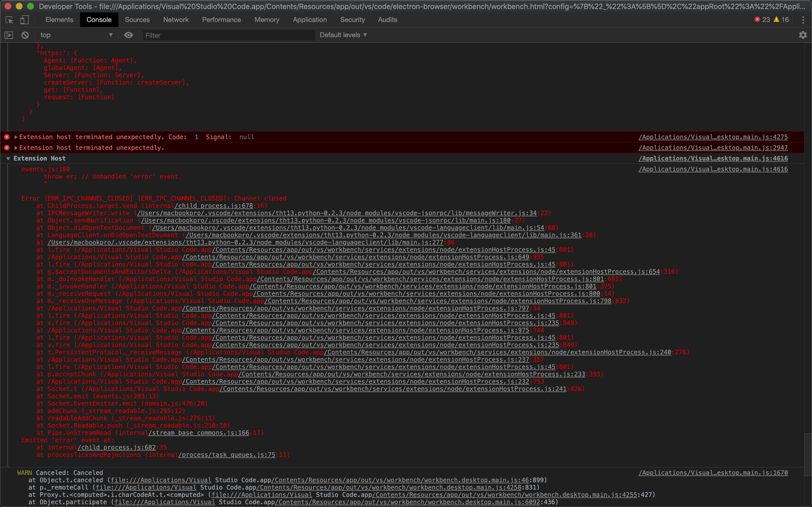Switch to the Network tab
Screen dimensions: 812x507
(x=176, y=19)
